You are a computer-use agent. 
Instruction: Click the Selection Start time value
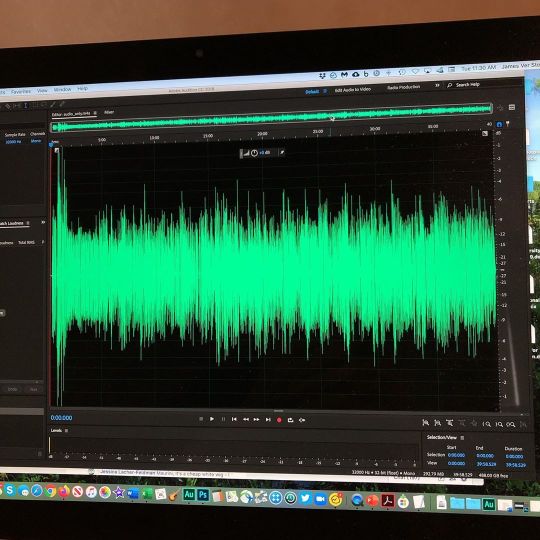(456, 455)
